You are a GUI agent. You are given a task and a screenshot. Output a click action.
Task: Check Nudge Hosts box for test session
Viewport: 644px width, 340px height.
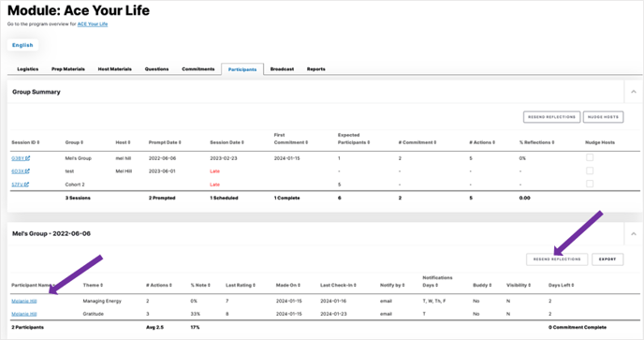590,170
